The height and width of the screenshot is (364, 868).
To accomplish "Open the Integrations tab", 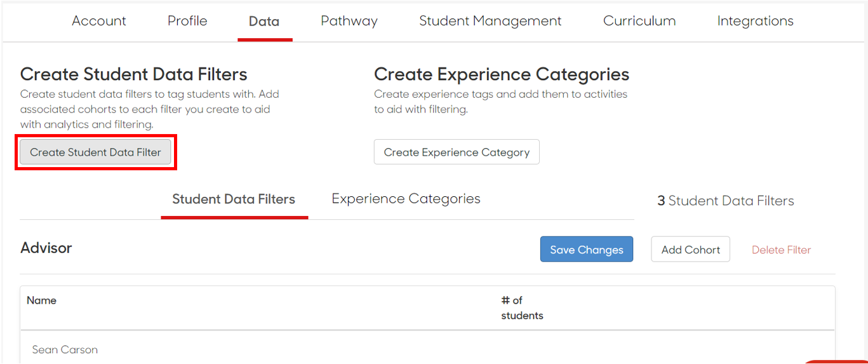I will 755,21.
